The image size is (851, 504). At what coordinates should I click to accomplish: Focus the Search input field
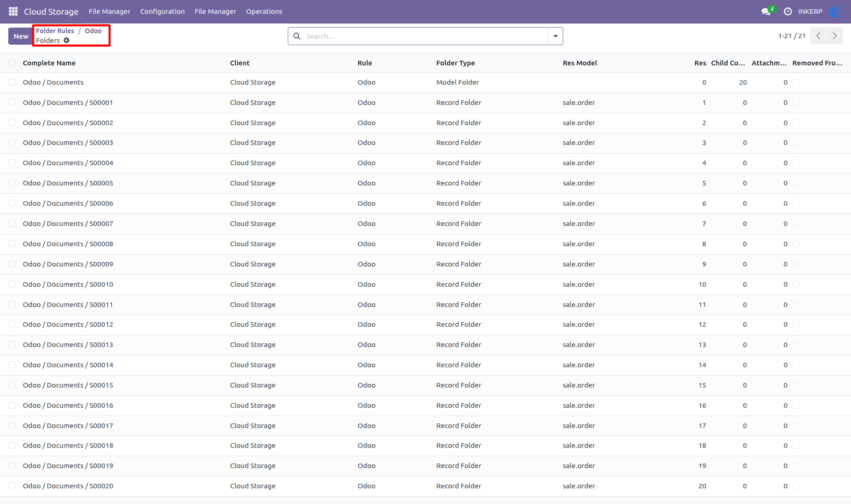coord(426,36)
